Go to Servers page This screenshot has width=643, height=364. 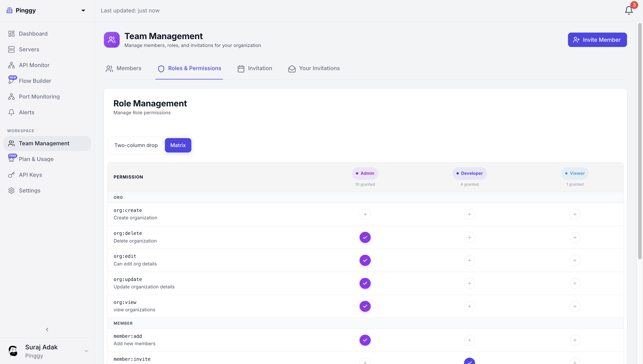pyautogui.click(x=47, y=50)
